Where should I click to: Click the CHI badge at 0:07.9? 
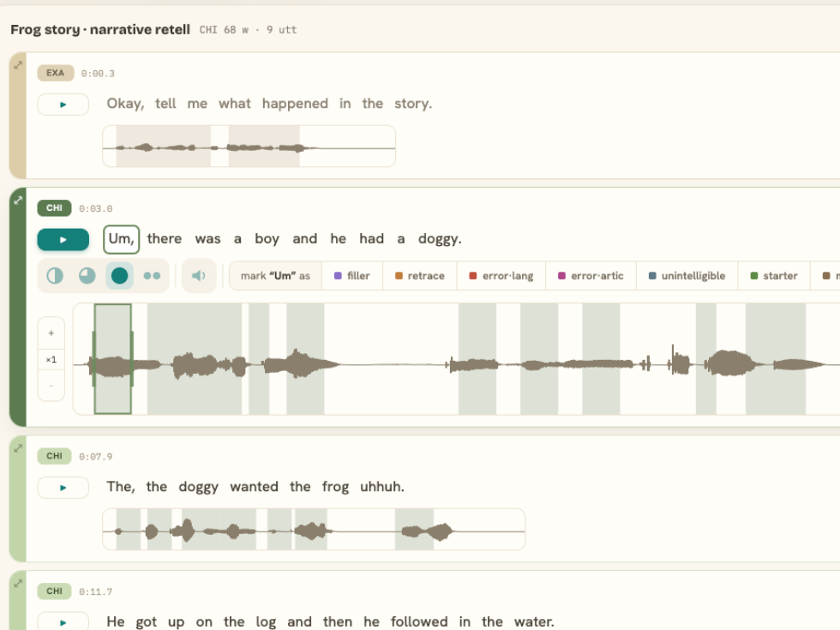(x=54, y=456)
